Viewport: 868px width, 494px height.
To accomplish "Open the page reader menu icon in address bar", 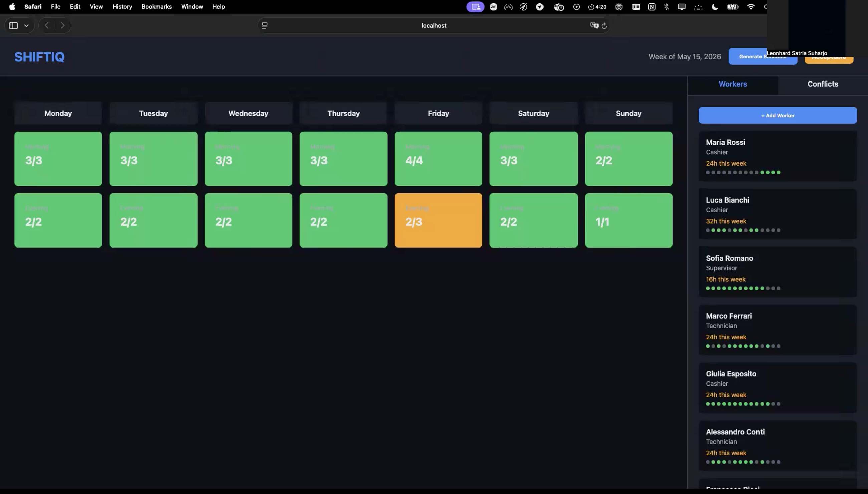I will point(265,25).
